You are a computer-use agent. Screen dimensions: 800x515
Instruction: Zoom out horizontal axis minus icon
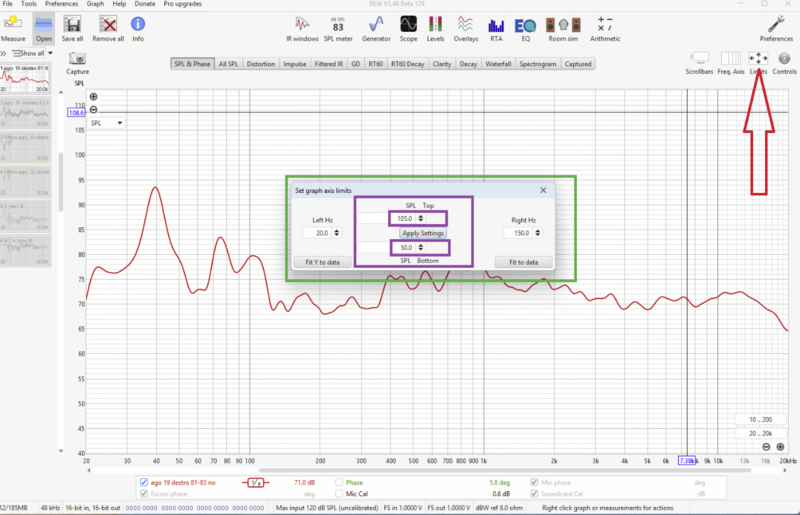[766, 447]
